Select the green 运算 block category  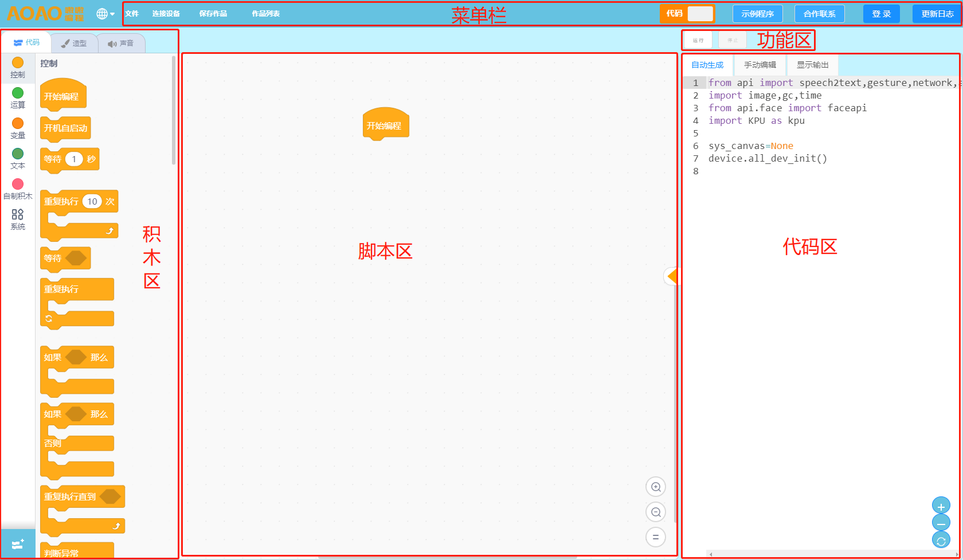point(18,98)
